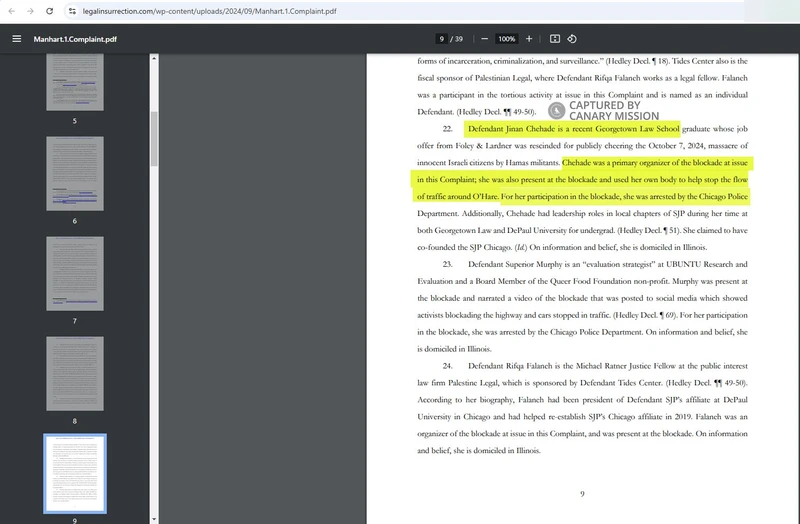Jump to page 7 thumbnail
This screenshot has width=800, height=524.
click(75, 273)
